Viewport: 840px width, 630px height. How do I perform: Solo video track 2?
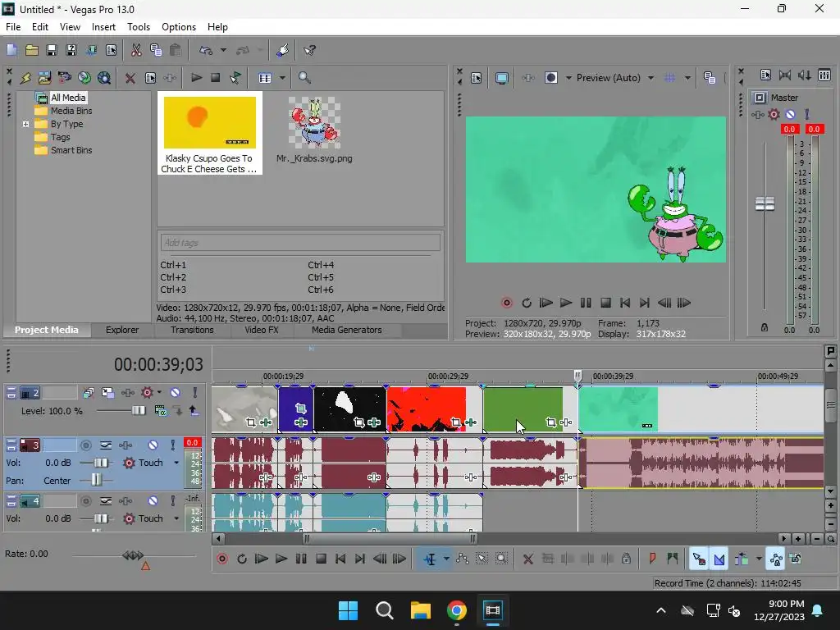(x=195, y=393)
